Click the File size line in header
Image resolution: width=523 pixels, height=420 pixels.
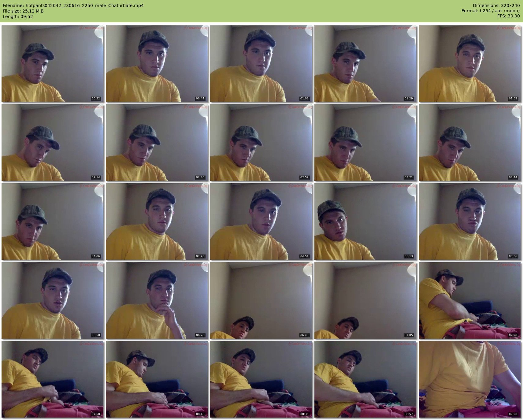coord(23,11)
